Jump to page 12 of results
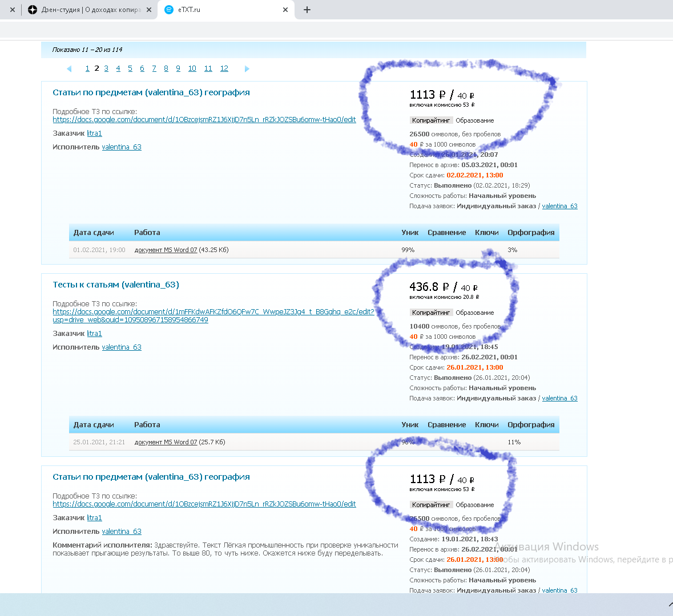Viewport: 673px width, 616px height. [224, 68]
